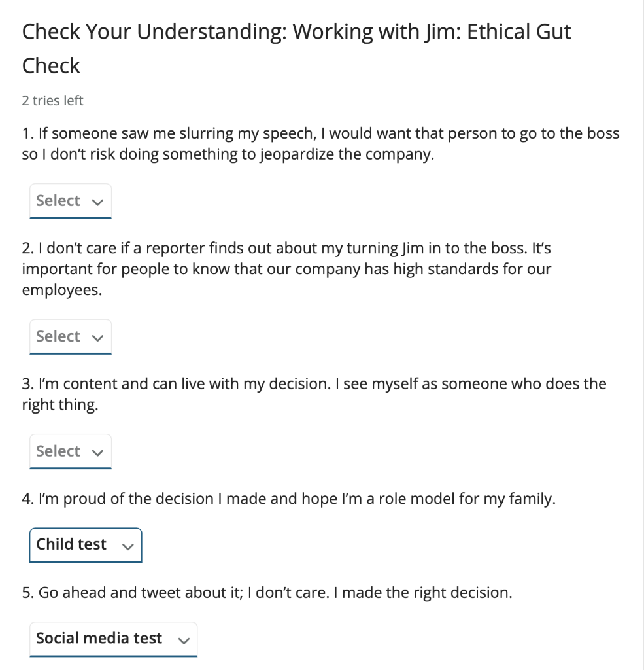Open the Select dropdown for question 2
Viewport: 644px width, 670px height.
coord(70,336)
